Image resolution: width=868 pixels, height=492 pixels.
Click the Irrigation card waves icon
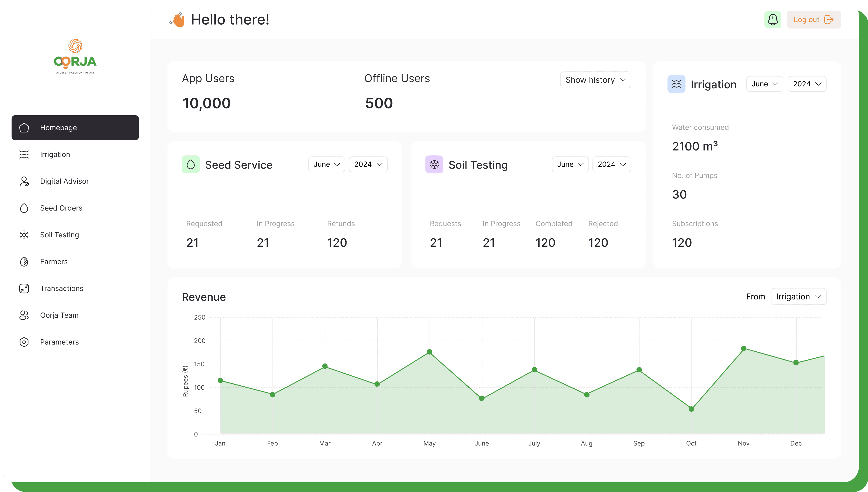pyautogui.click(x=676, y=84)
